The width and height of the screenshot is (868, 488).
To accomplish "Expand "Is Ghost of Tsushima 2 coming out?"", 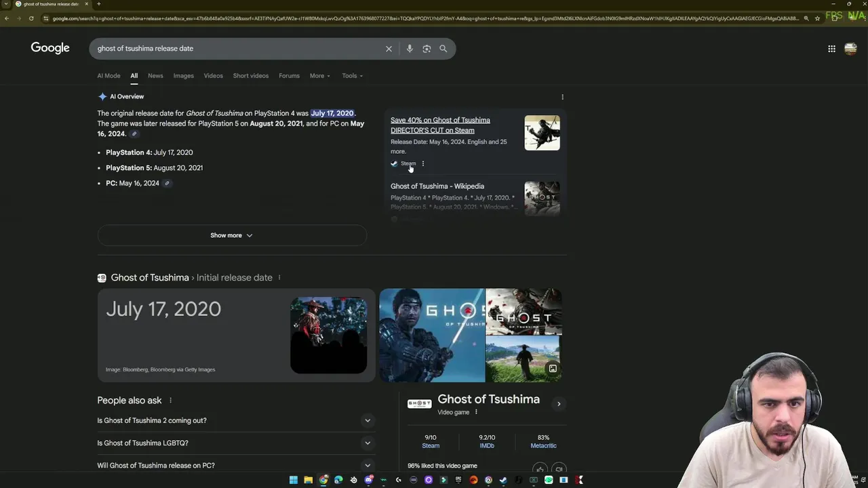I will click(x=235, y=420).
